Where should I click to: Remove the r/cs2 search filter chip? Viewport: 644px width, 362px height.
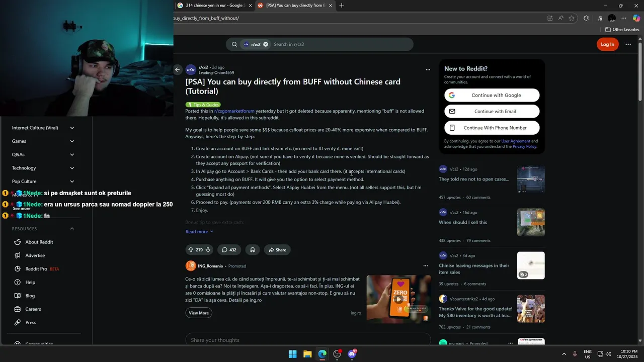click(x=266, y=44)
